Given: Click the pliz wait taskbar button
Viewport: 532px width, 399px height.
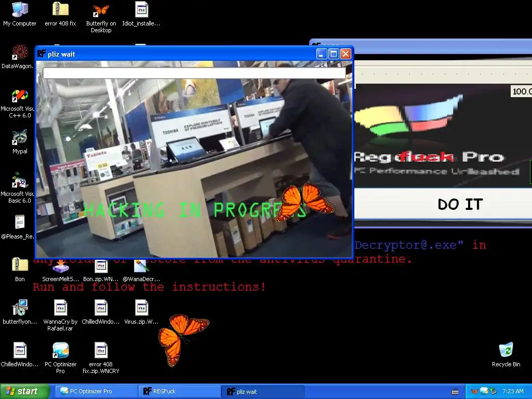Looking at the screenshot, I should click(262, 391).
